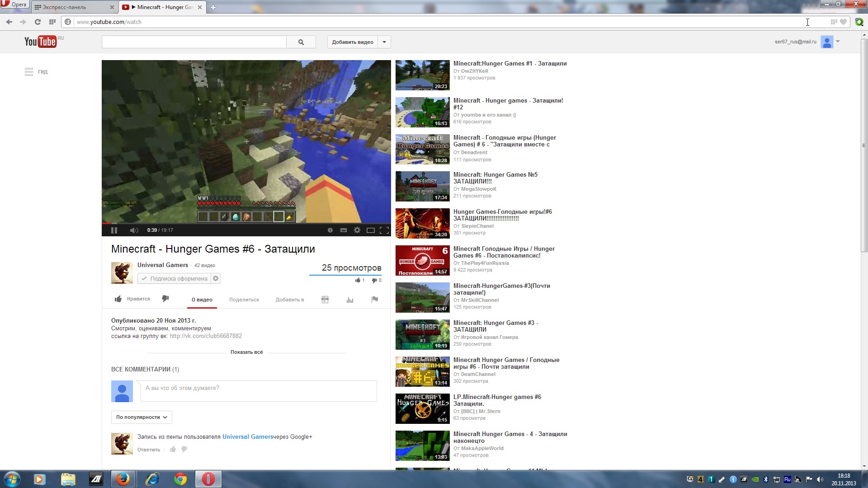Add page to bookmarks with heart icon

pyautogui.click(x=843, y=22)
